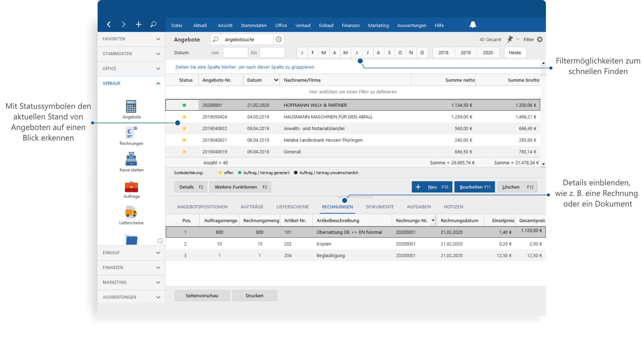The width and height of the screenshot is (644, 344).
Task: Click the Angebotssuche magnifier icon
Action: pos(216,39)
